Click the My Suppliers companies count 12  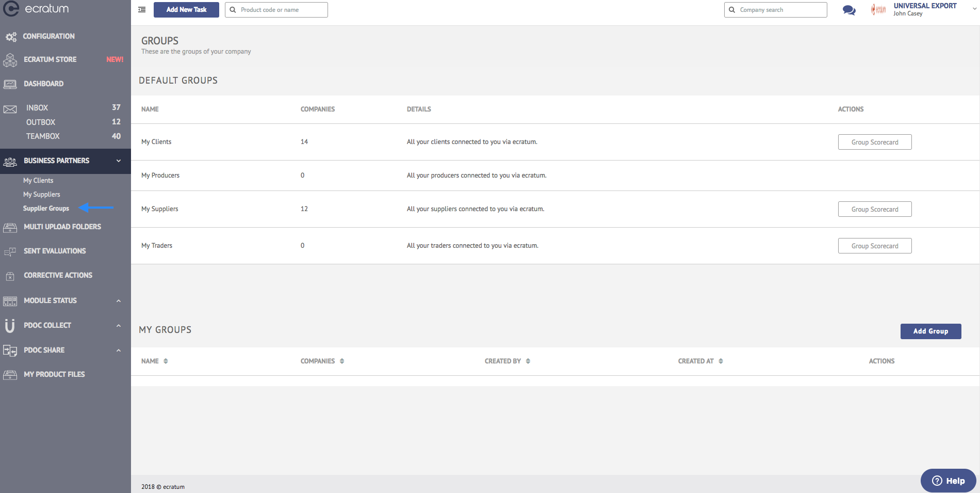point(304,209)
